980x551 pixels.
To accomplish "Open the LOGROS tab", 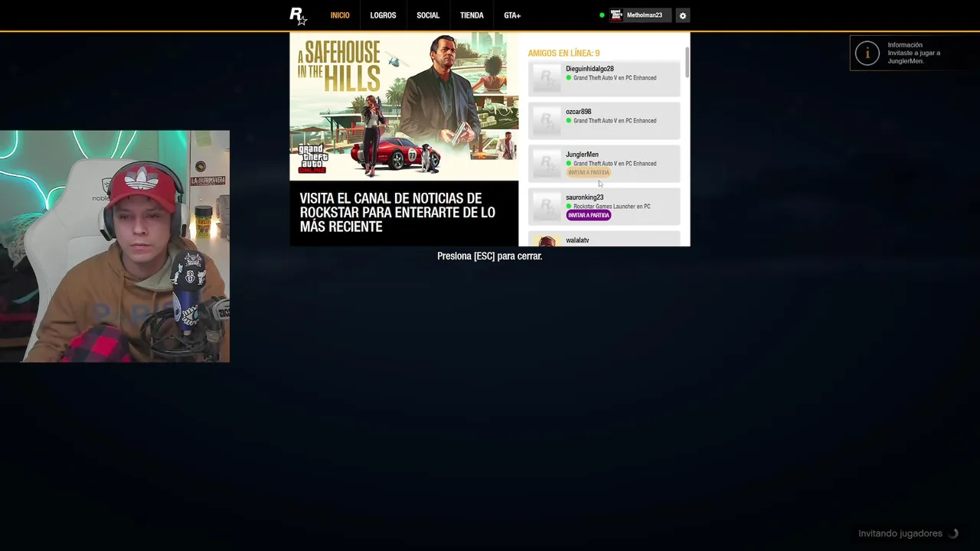I will point(383,15).
